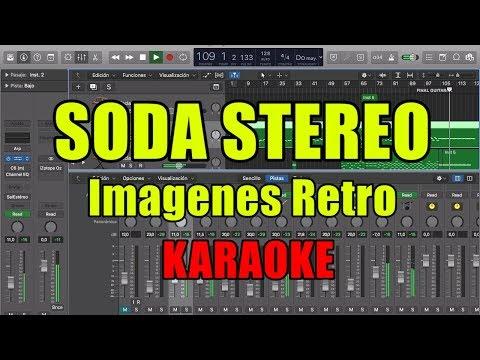Viewport: 480px width, 360px height.
Task: Open the Library icon in control bar
Action: [x=10, y=57]
